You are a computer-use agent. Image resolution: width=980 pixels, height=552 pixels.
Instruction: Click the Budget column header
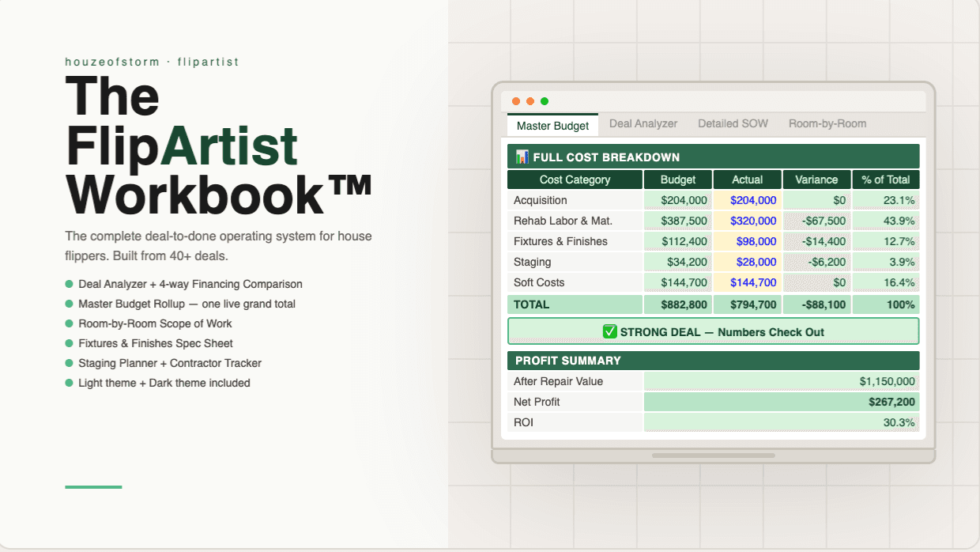click(x=678, y=180)
